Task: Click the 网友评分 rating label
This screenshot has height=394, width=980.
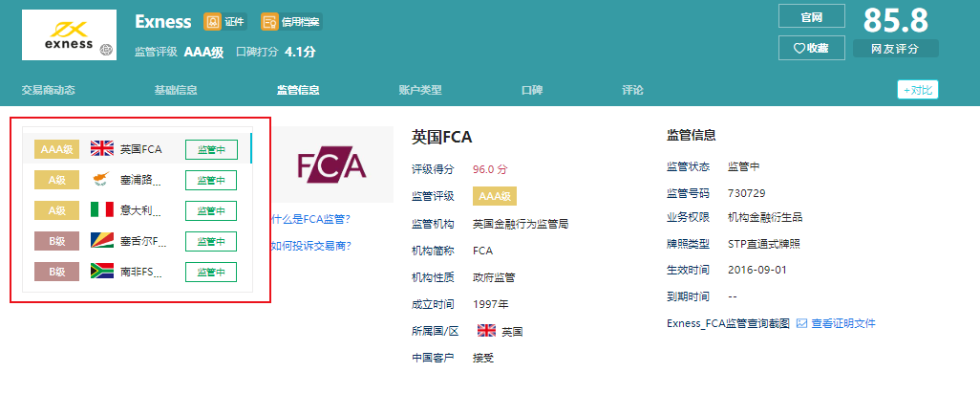Action: coord(895,49)
